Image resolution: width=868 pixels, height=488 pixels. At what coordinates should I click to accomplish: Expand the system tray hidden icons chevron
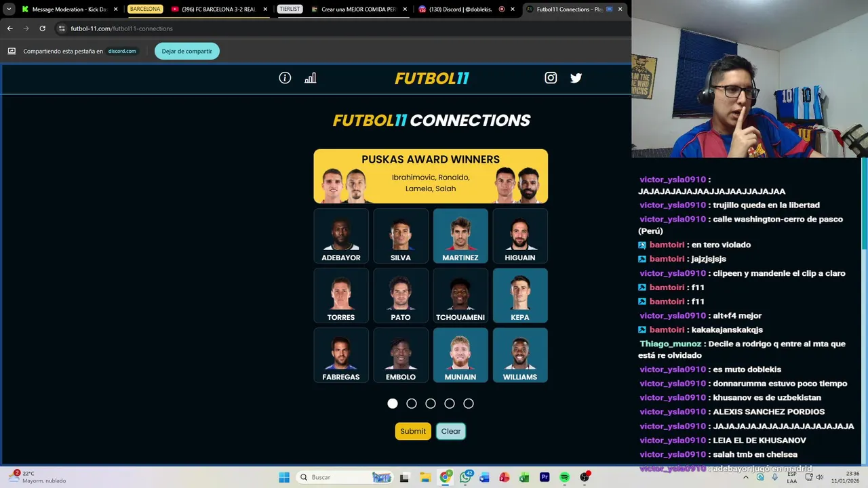[745, 477]
